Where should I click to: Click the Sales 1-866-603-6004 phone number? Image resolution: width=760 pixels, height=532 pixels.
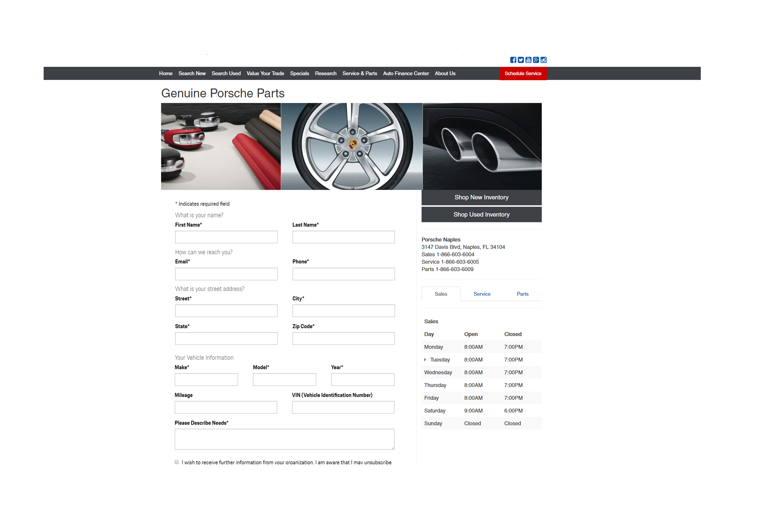pos(448,254)
